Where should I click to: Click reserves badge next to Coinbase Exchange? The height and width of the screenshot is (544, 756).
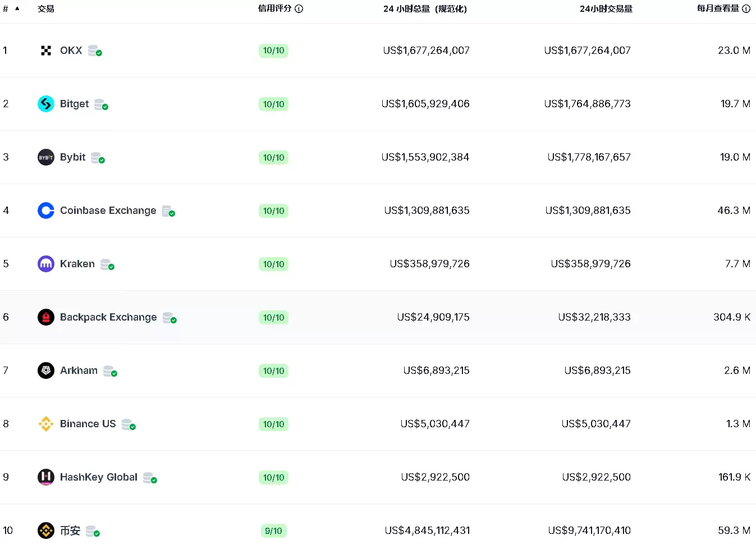tap(168, 211)
